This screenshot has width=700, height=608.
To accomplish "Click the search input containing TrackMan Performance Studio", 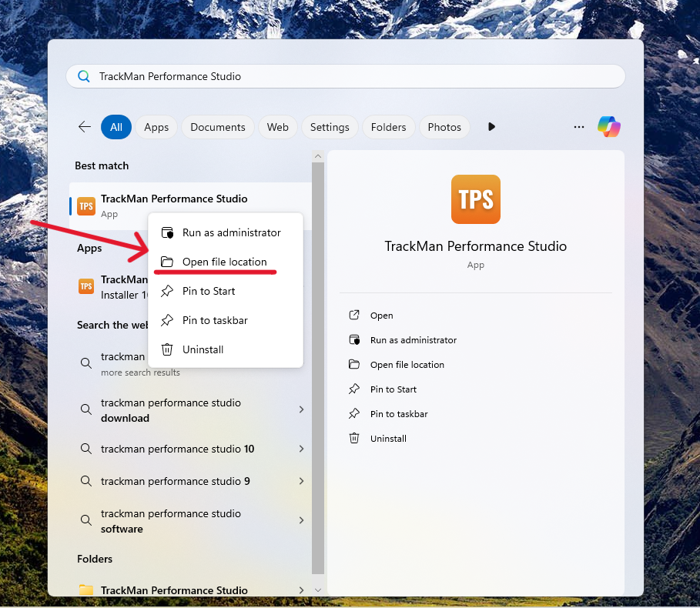I will [x=346, y=76].
